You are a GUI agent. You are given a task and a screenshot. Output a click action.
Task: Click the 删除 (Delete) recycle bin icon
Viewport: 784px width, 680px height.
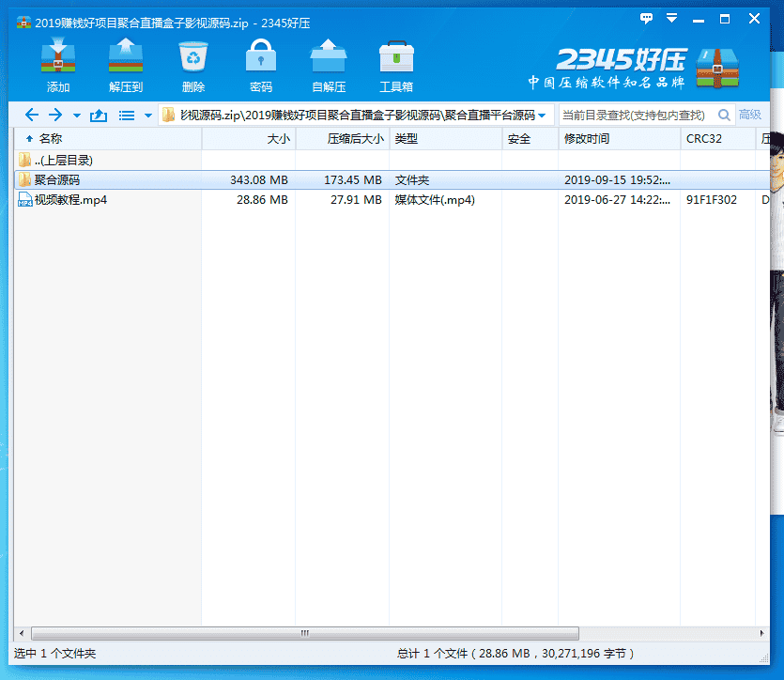tap(193, 65)
